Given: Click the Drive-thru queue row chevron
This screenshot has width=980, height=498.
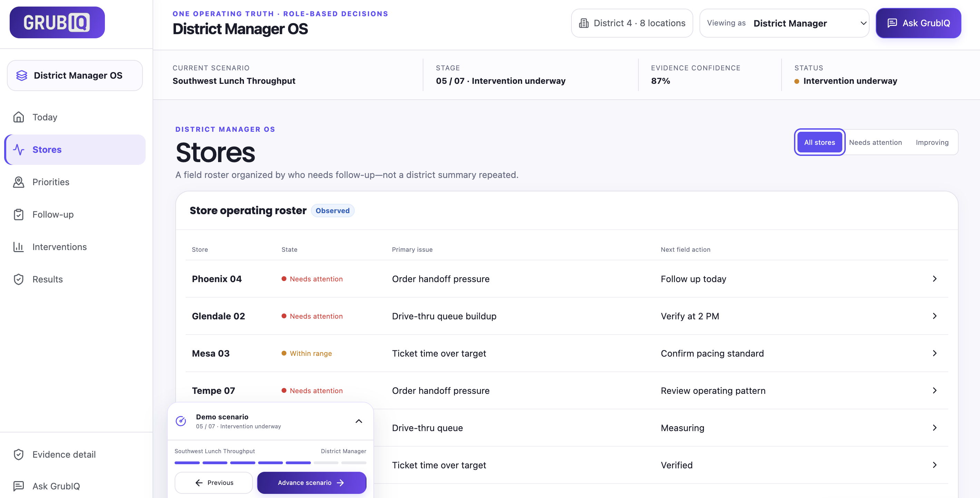Looking at the screenshot, I should (x=935, y=428).
